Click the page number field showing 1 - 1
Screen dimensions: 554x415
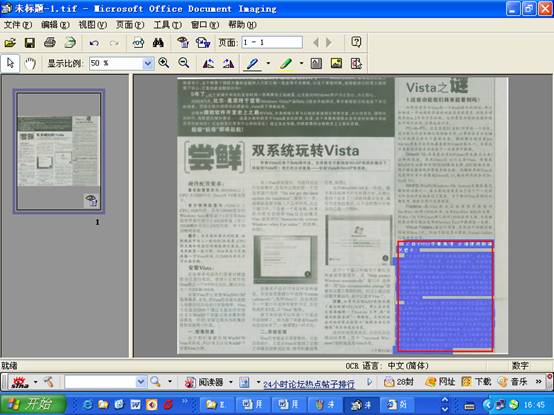(272, 42)
